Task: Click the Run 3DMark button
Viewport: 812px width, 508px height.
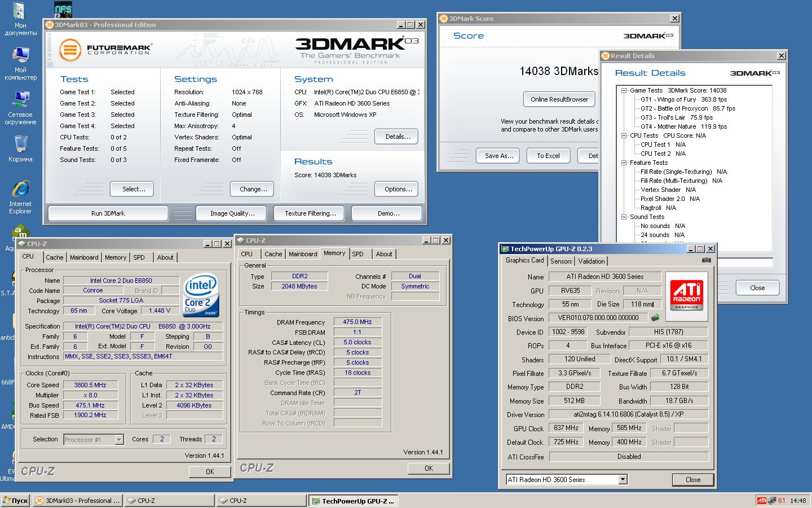Action: point(108,213)
